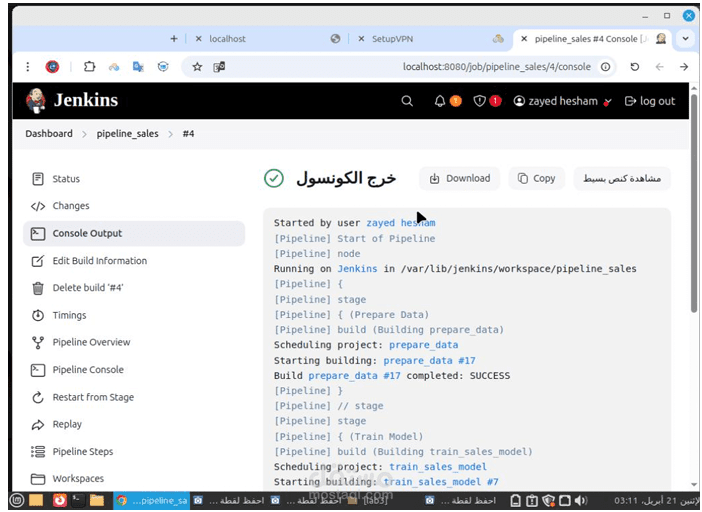The width and height of the screenshot is (702, 512).
Task: Open the browser three-dot menu
Action: tap(28, 67)
